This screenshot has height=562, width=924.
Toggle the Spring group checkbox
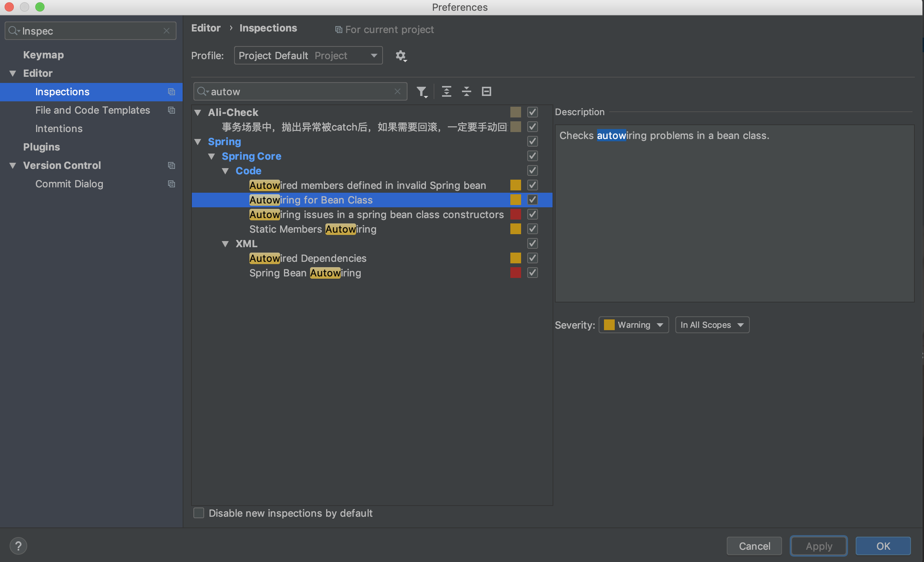click(x=532, y=141)
